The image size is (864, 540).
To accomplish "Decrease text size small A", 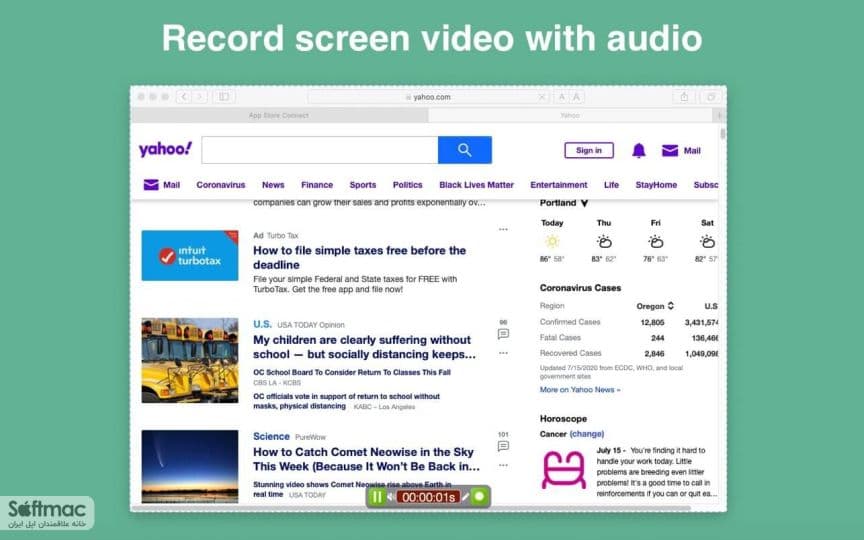I will tap(561, 97).
